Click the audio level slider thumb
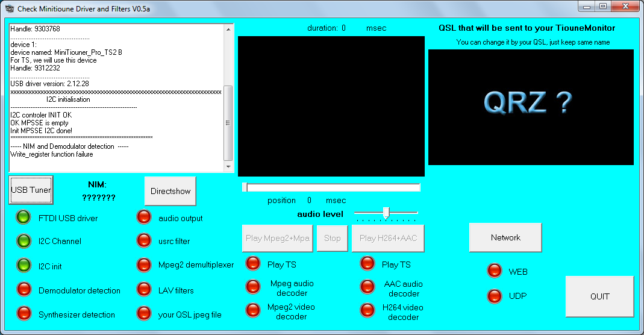The width and height of the screenshot is (644, 335). pos(386,213)
